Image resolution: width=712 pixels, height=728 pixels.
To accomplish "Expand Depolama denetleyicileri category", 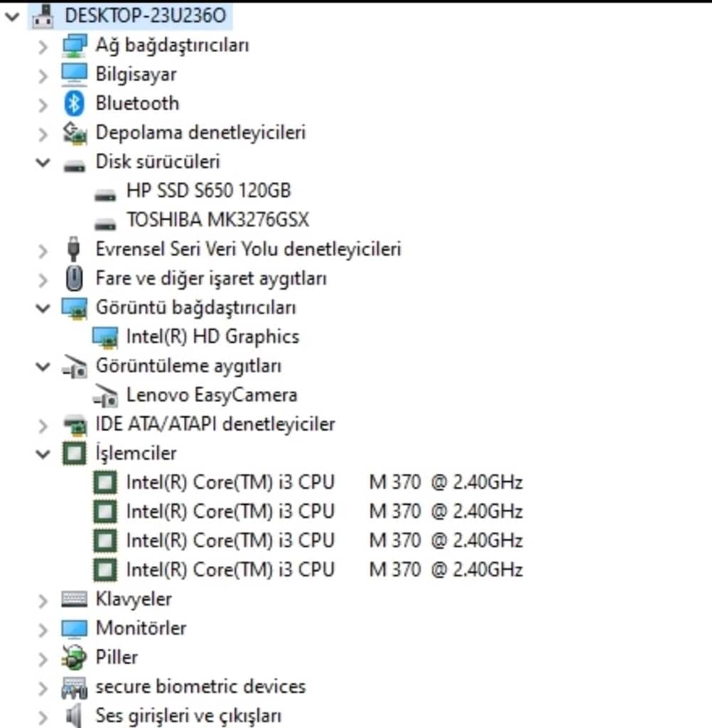I will pos(43,134).
